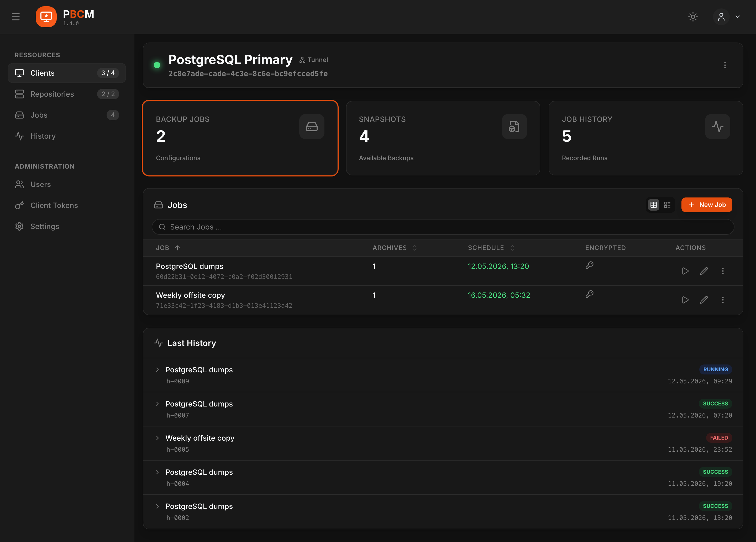756x542 pixels.
Task: Expand the user menu chevron
Action: click(x=737, y=17)
